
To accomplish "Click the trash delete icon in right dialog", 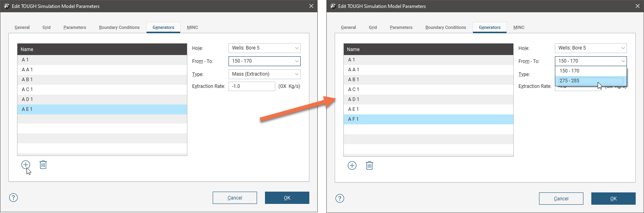I will 370,165.
